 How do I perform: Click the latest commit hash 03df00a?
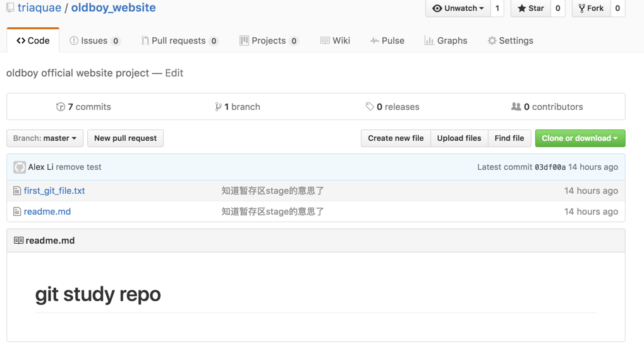(x=550, y=167)
